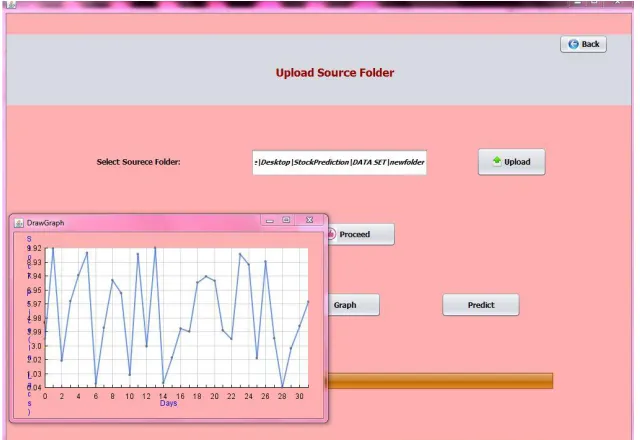This screenshot has width=640, height=440.
Task: Click the Predict button
Action: [481, 305]
